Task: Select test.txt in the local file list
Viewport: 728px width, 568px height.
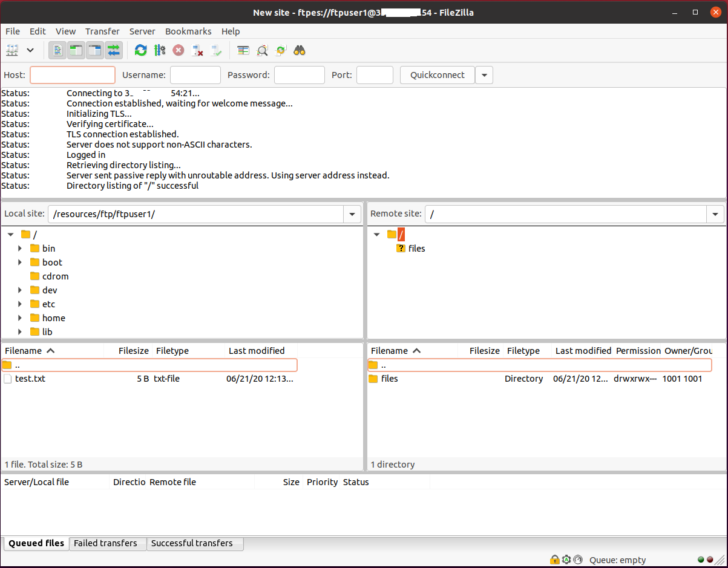Action: pos(149,379)
